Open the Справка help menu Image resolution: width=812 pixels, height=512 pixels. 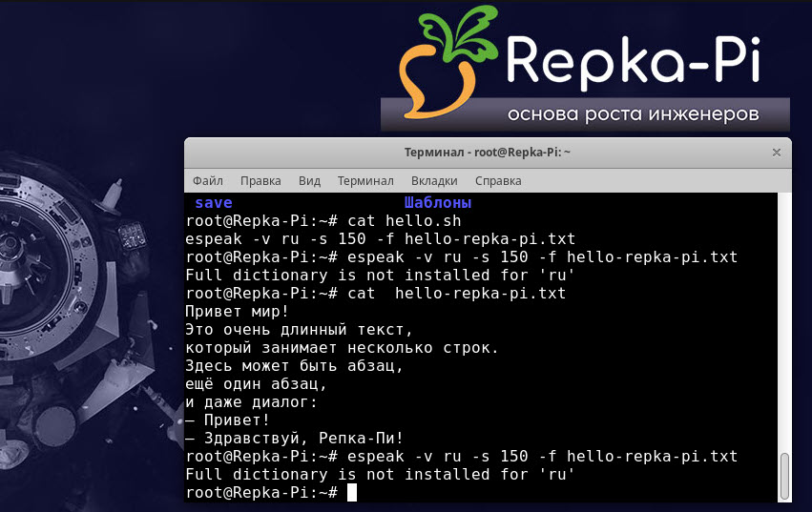(x=498, y=180)
